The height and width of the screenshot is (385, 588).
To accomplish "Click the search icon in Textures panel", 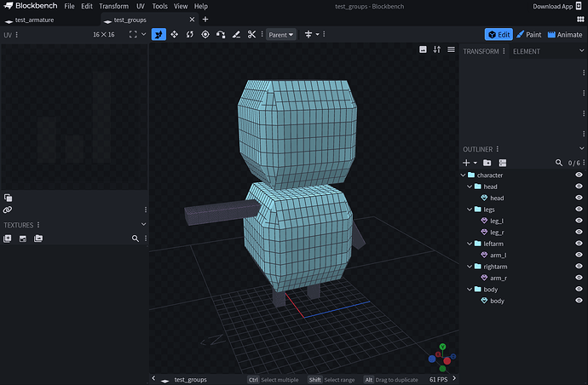I will [135, 239].
